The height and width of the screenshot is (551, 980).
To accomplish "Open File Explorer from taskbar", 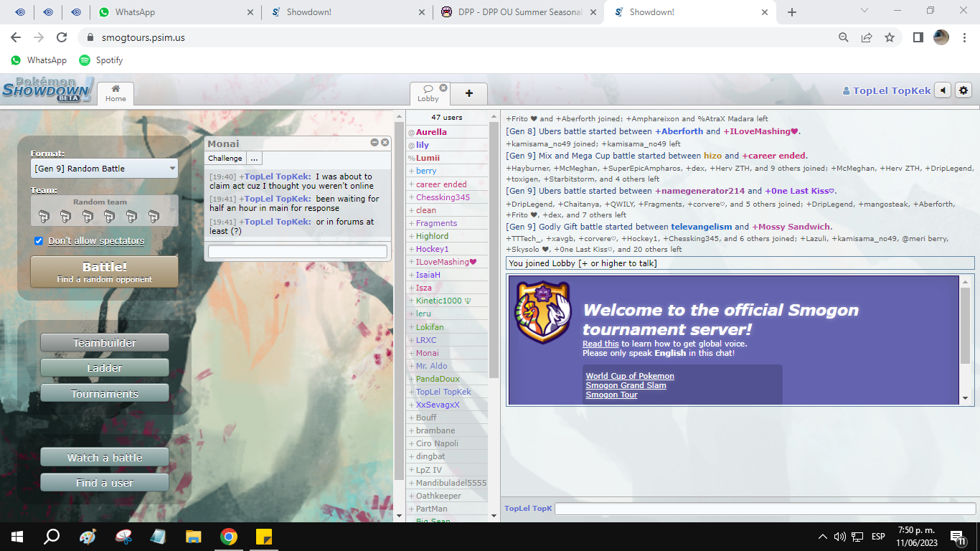I will pos(193,537).
